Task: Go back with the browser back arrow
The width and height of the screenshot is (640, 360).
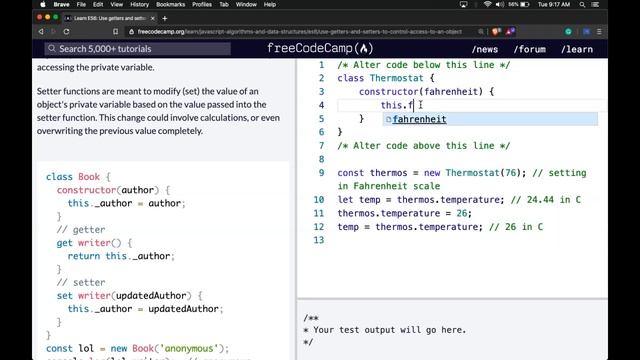Action: click(x=41, y=31)
